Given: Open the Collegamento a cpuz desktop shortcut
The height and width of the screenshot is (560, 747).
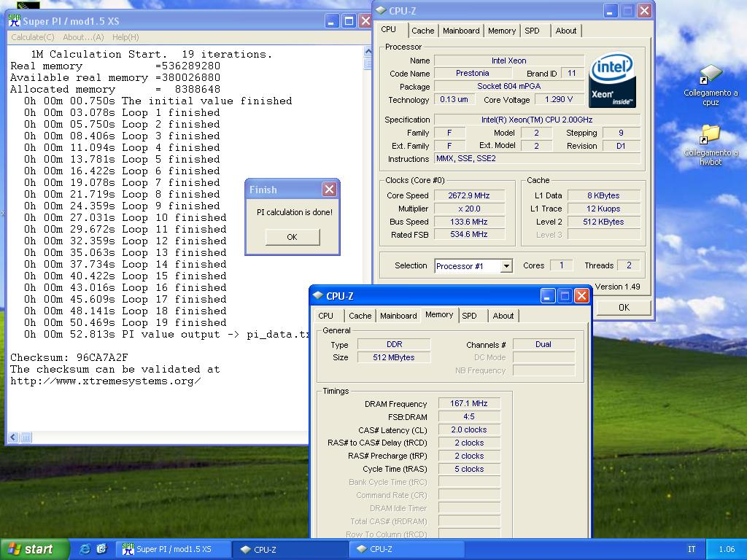Looking at the screenshot, I should [711, 86].
